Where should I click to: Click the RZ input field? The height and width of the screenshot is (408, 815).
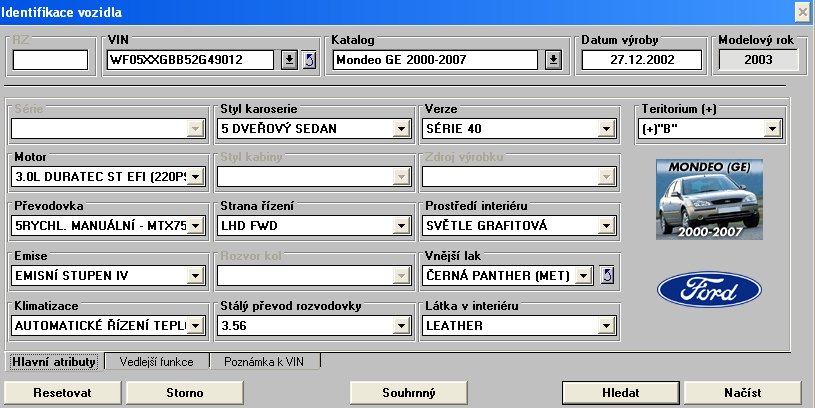tap(50, 60)
